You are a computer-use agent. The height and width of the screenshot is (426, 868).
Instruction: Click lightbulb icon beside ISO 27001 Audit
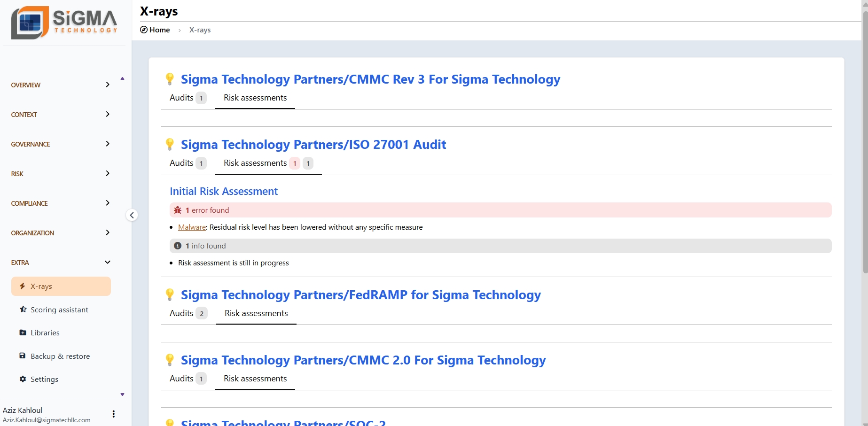(170, 144)
